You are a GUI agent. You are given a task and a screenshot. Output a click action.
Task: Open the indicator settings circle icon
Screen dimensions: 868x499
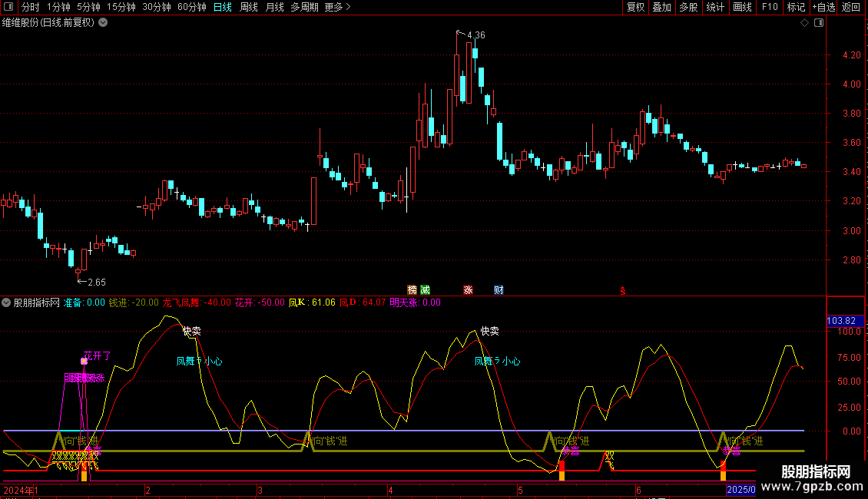point(6,302)
